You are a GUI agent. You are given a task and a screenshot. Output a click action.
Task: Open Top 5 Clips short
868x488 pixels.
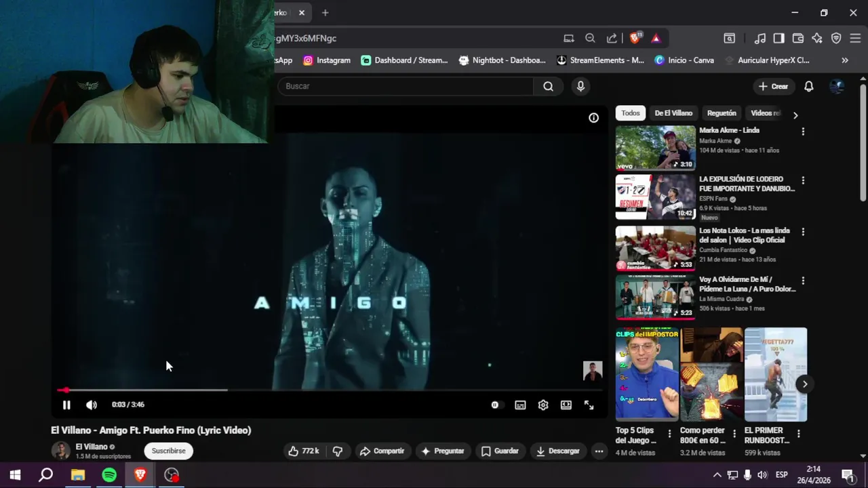[x=647, y=375]
